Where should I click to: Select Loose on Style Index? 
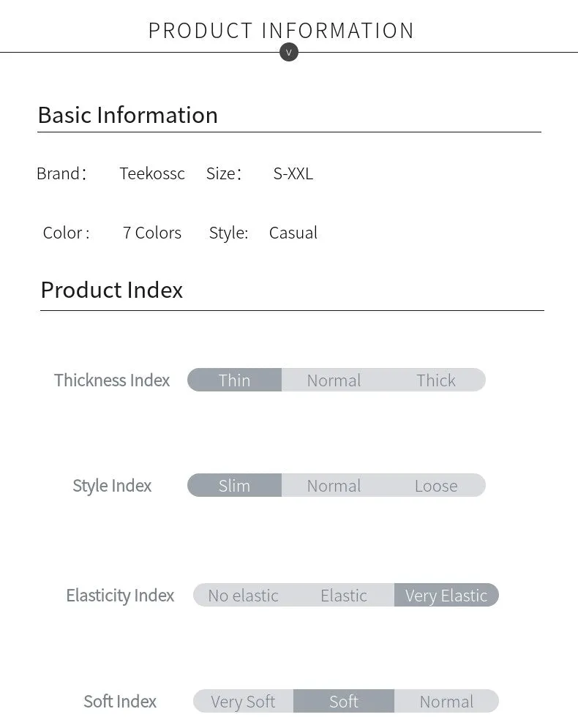coord(436,486)
